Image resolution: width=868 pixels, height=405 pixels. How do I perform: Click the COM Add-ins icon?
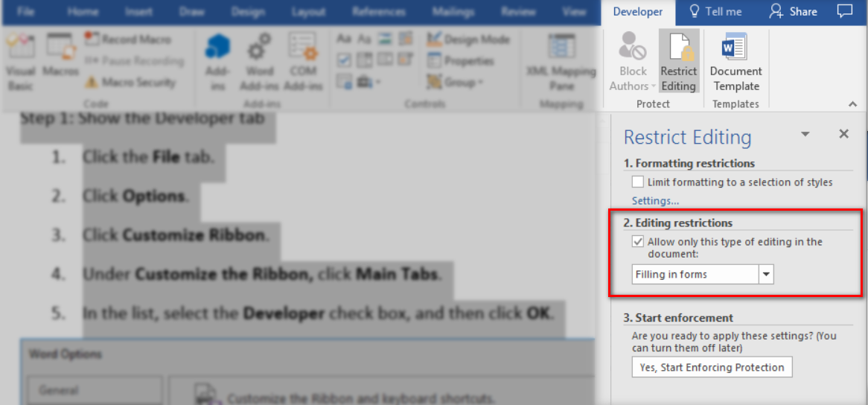(303, 63)
